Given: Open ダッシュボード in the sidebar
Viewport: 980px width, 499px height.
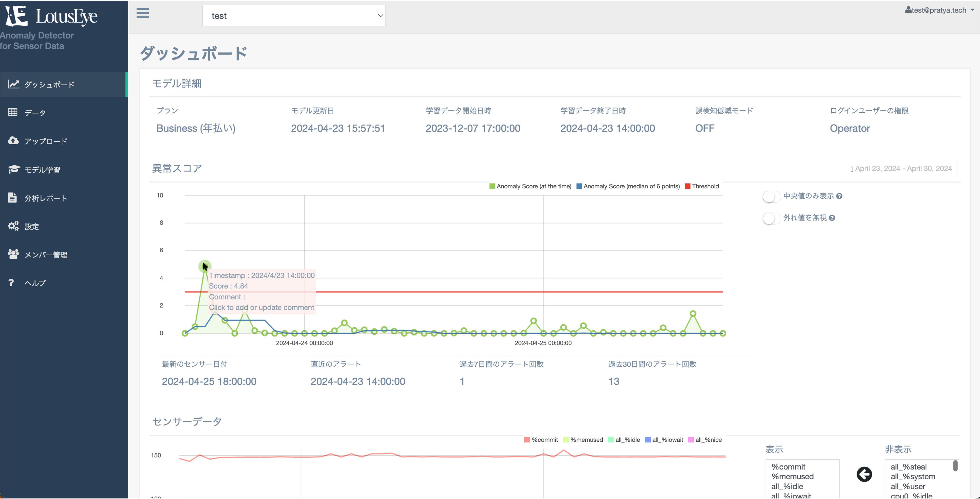Looking at the screenshot, I should pos(64,84).
